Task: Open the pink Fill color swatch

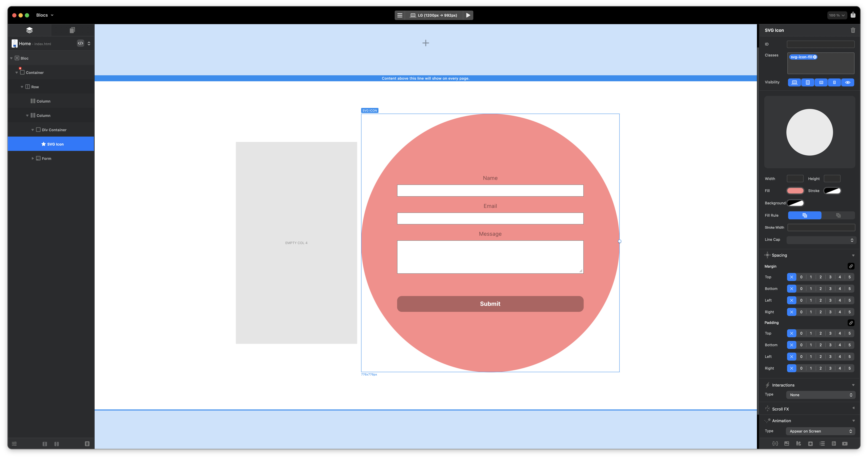Action: 795,191
